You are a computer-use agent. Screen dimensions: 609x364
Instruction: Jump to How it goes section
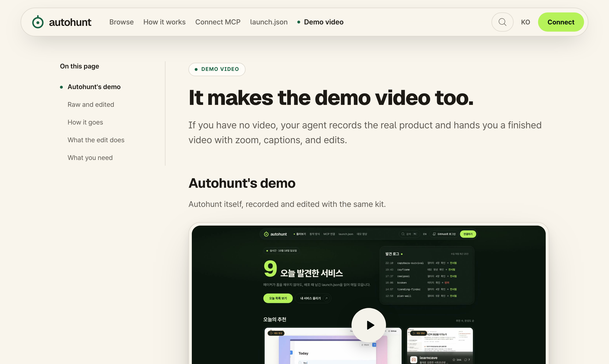coord(85,122)
